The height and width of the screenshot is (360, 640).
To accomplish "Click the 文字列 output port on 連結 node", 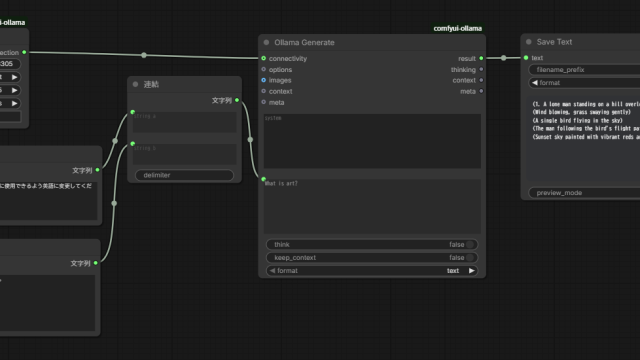I will tap(237, 100).
